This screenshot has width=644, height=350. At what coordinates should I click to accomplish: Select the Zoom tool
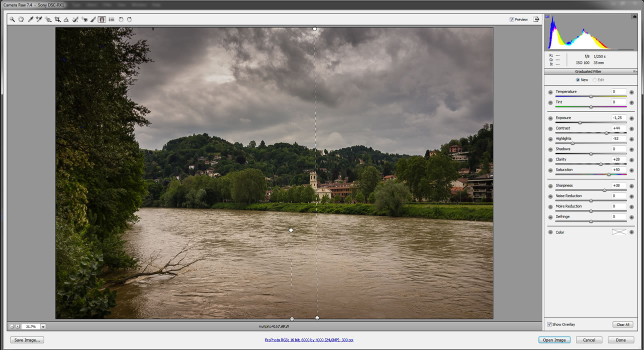12,19
